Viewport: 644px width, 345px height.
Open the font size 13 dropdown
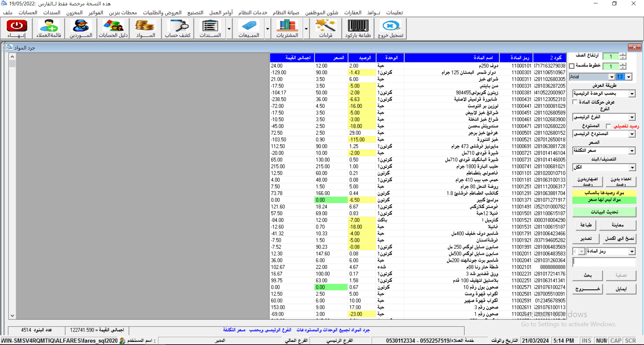coord(629,77)
